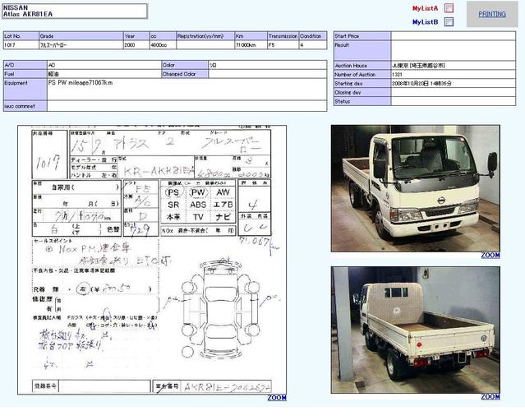This screenshot has height=420, width=525.
Task: Open ZOOM link under auction sheet
Action: click(277, 398)
